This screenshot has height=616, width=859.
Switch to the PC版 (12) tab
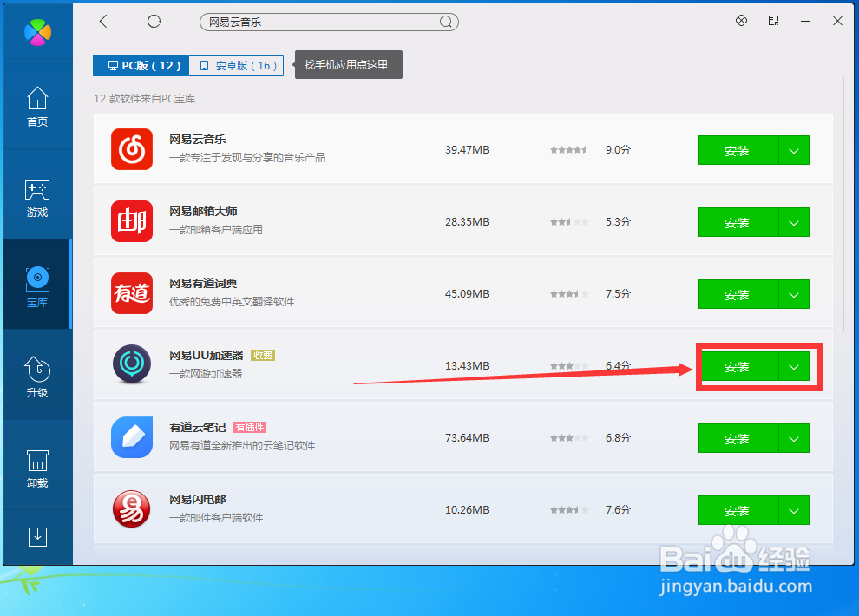[x=141, y=66]
